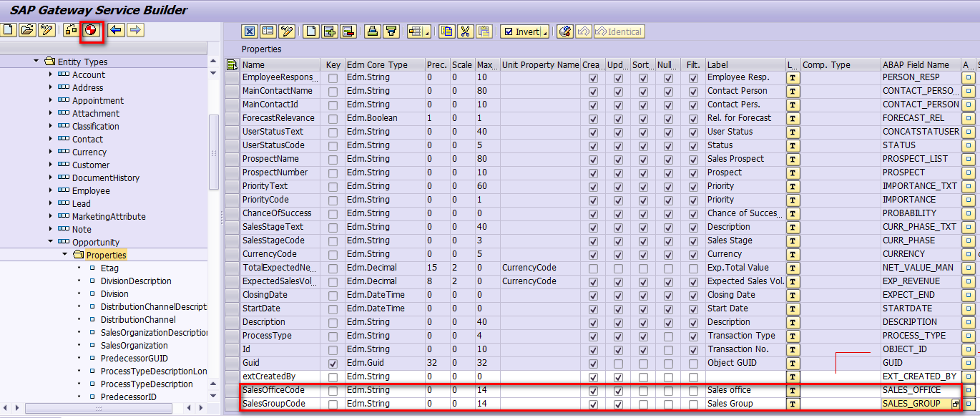Select the Attachment entity in tree

tap(96, 113)
